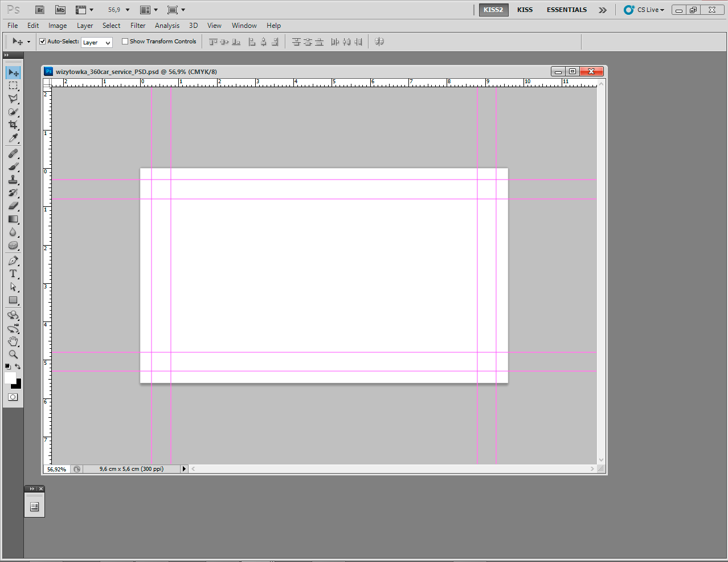Launch Mini Bridge with the Mb icon
Viewport: 728px width, 562px height.
point(60,10)
